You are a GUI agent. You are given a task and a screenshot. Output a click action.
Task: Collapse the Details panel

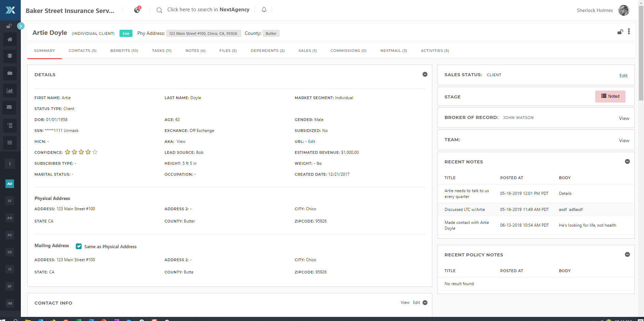click(x=425, y=75)
